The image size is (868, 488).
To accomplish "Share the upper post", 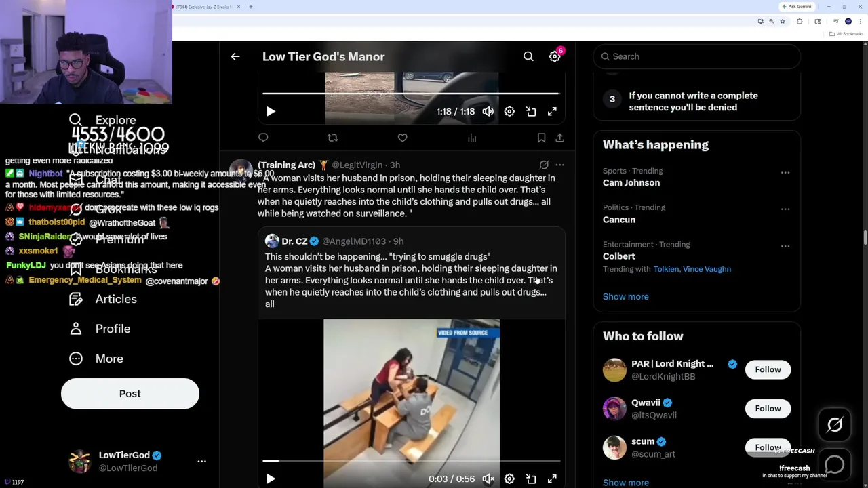I will (559, 138).
